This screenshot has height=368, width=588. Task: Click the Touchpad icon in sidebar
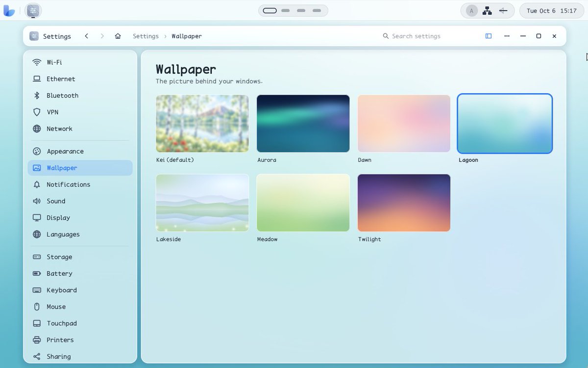37,323
